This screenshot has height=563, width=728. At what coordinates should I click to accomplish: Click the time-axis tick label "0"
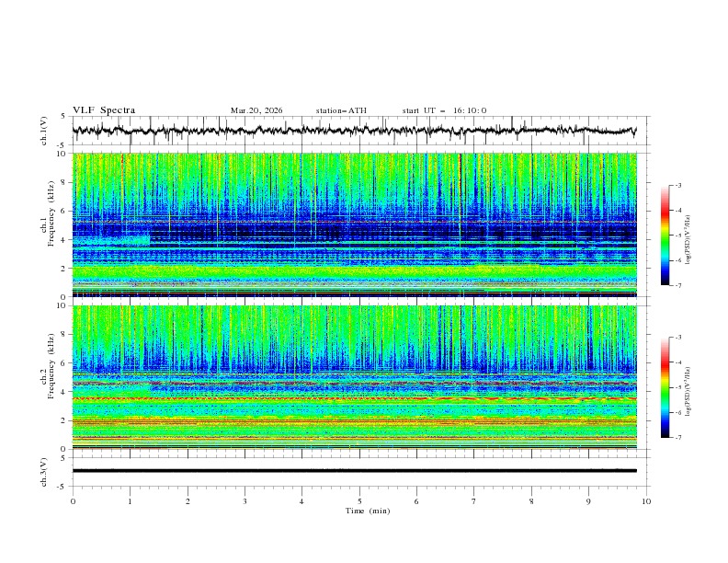pyautogui.click(x=73, y=501)
